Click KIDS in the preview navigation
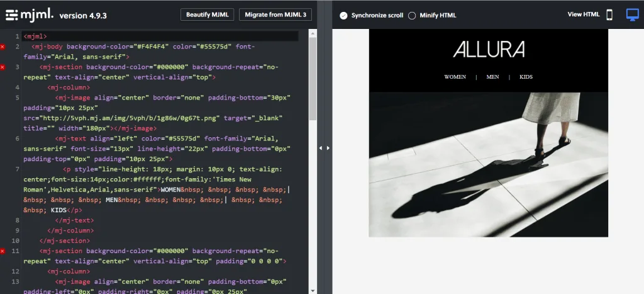Screen dimensions: 644x294 click(526, 77)
